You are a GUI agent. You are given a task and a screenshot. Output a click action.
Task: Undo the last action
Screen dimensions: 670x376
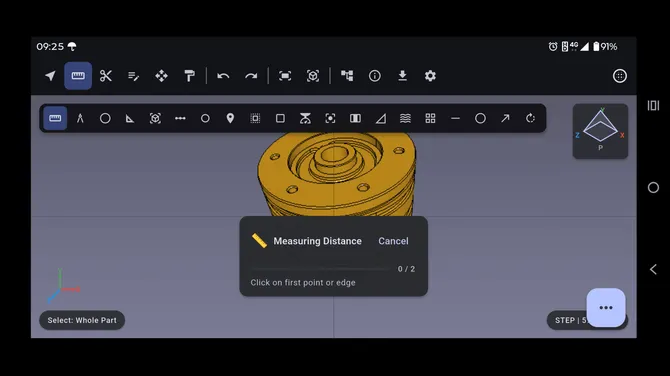click(223, 76)
